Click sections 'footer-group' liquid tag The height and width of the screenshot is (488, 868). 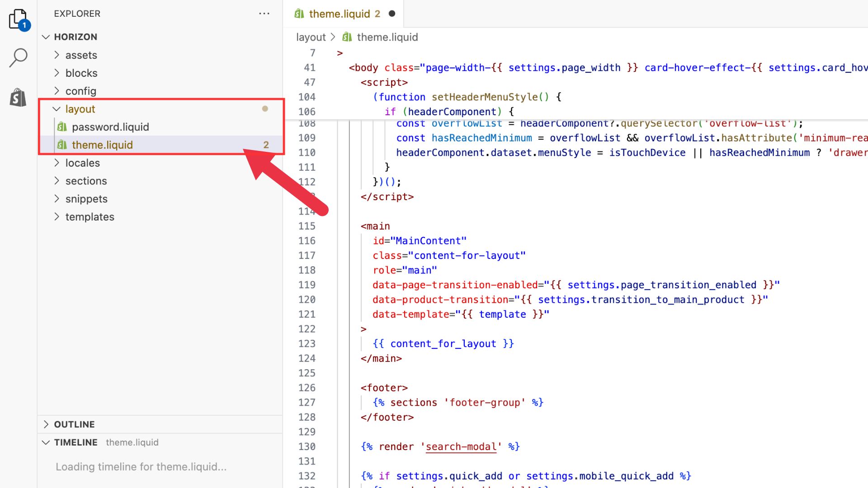[458, 403]
